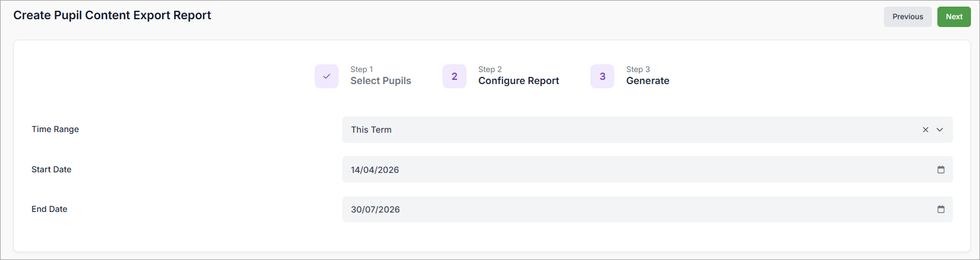Click the Step 3 caption text
The image size is (980, 260).
point(638,69)
